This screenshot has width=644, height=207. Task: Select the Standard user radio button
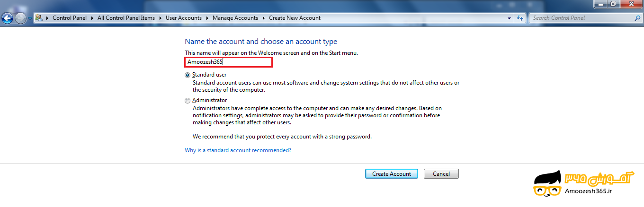(188, 75)
